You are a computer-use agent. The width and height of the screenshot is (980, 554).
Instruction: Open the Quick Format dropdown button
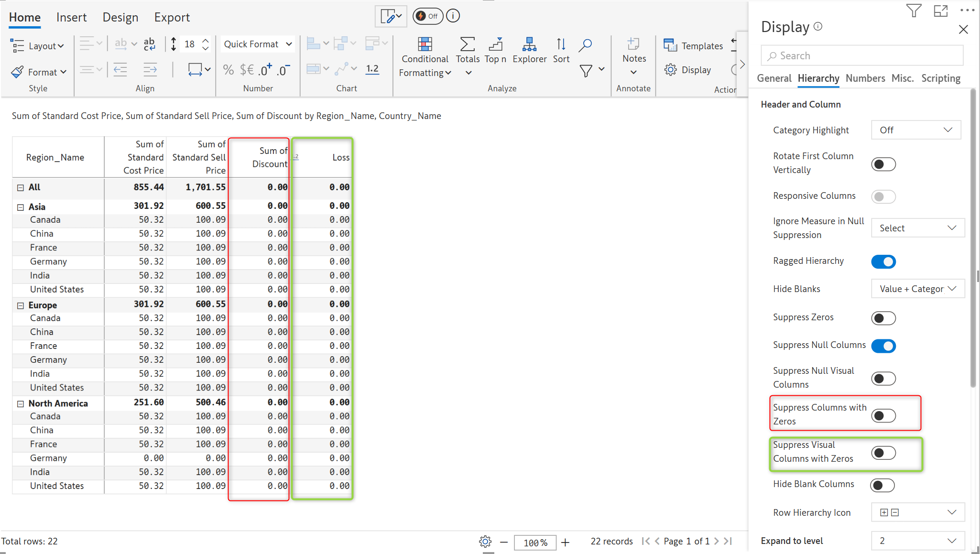(258, 44)
